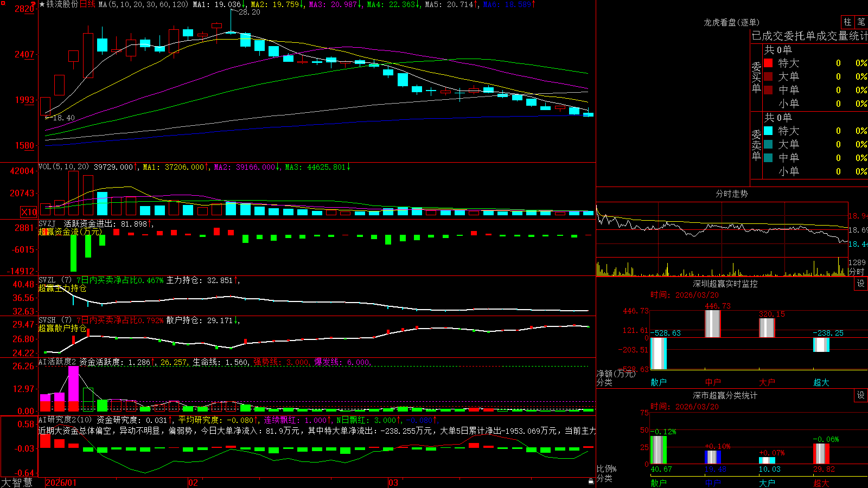Click the 02 month timeline marker
Viewport: 868px width, 488px height.
click(193, 483)
